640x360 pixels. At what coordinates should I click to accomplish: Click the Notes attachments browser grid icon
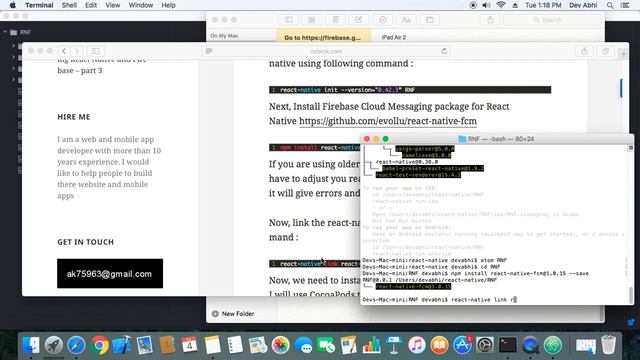click(312, 20)
